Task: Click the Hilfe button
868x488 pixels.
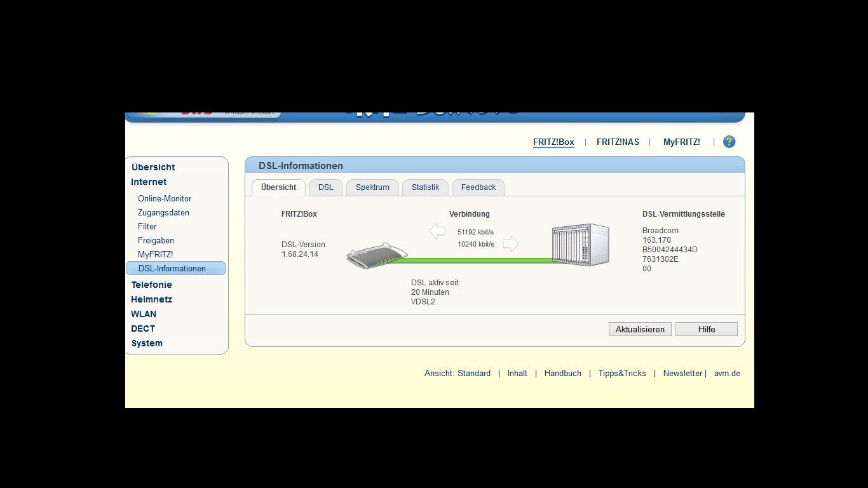Action: click(x=707, y=329)
